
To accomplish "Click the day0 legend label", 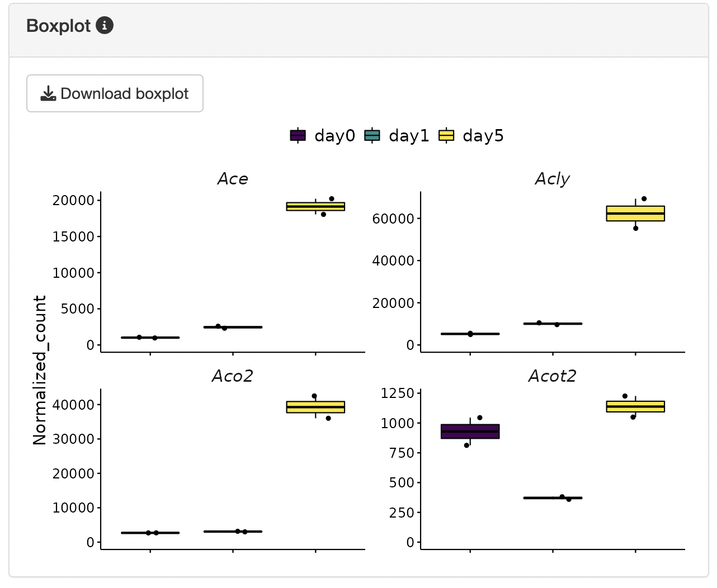I will click(x=334, y=136).
